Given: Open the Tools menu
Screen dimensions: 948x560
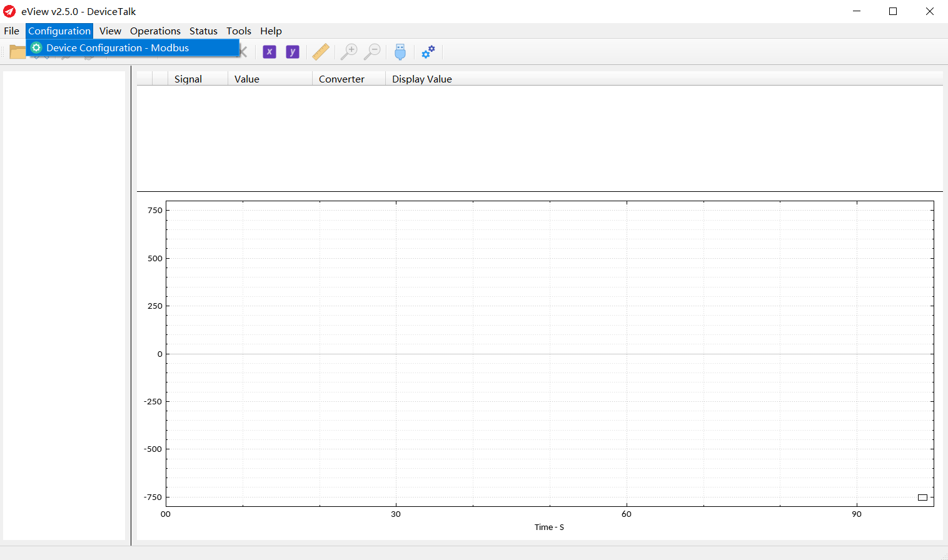Looking at the screenshot, I should coord(239,31).
